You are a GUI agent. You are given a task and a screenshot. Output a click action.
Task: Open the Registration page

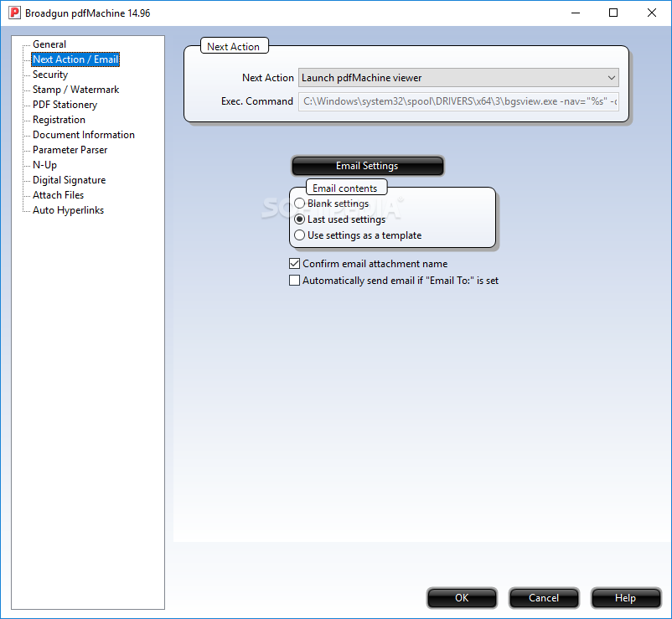point(59,120)
